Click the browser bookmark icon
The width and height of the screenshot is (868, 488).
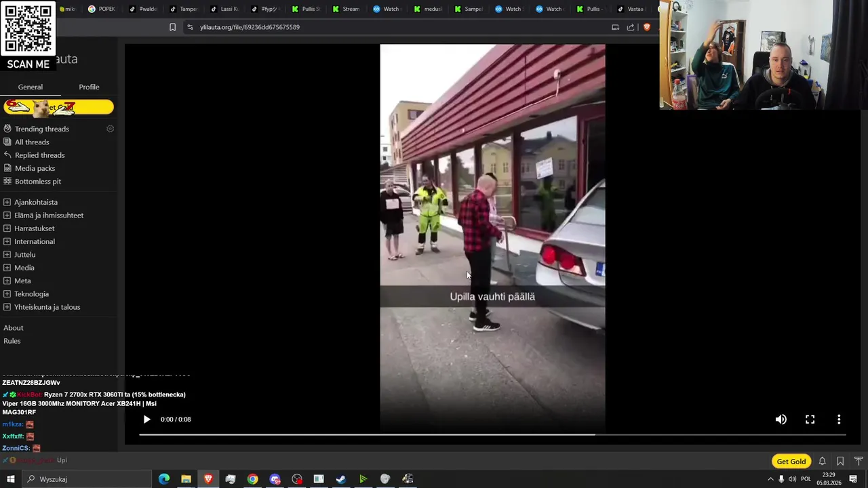pyautogui.click(x=172, y=27)
